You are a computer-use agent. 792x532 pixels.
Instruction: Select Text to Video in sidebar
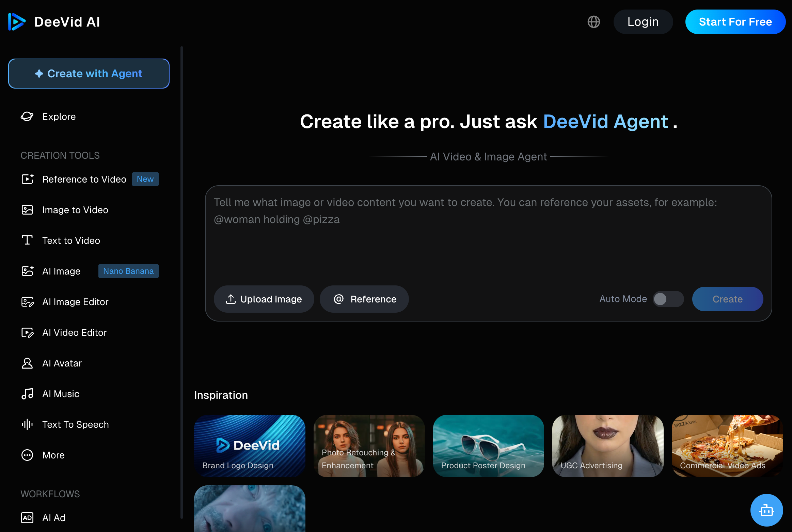pos(90,240)
